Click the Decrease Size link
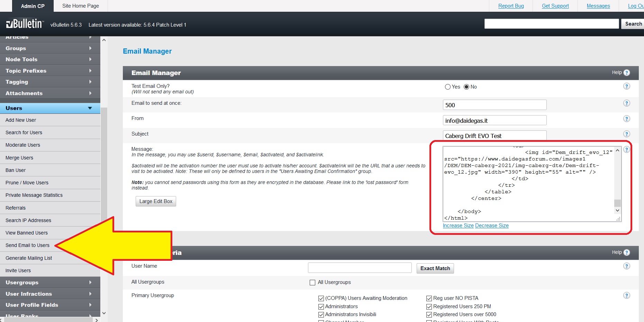Viewport: 644px width, 322px height. 492,226
